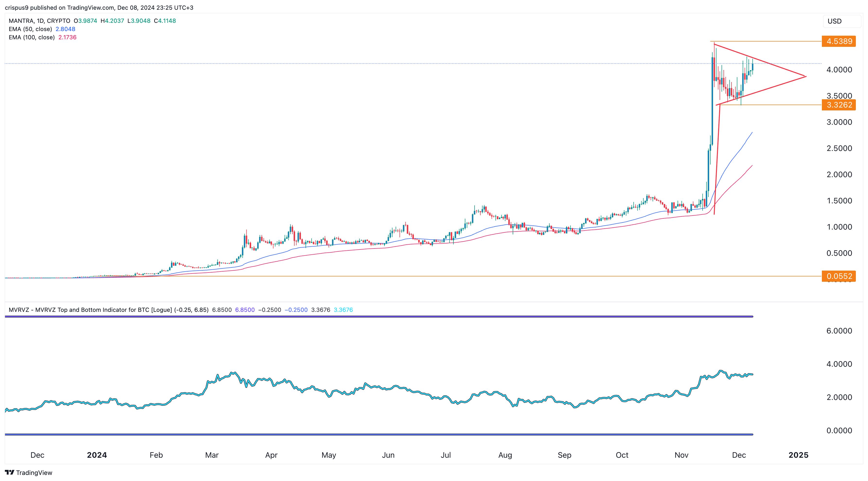Click the high price H4.2037
This screenshot has height=481, width=868.
click(112, 21)
